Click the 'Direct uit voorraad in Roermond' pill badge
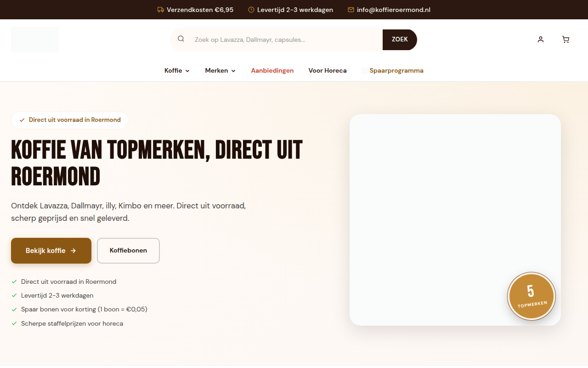This screenshot has height=368, width=588. [x=70, y=120]
